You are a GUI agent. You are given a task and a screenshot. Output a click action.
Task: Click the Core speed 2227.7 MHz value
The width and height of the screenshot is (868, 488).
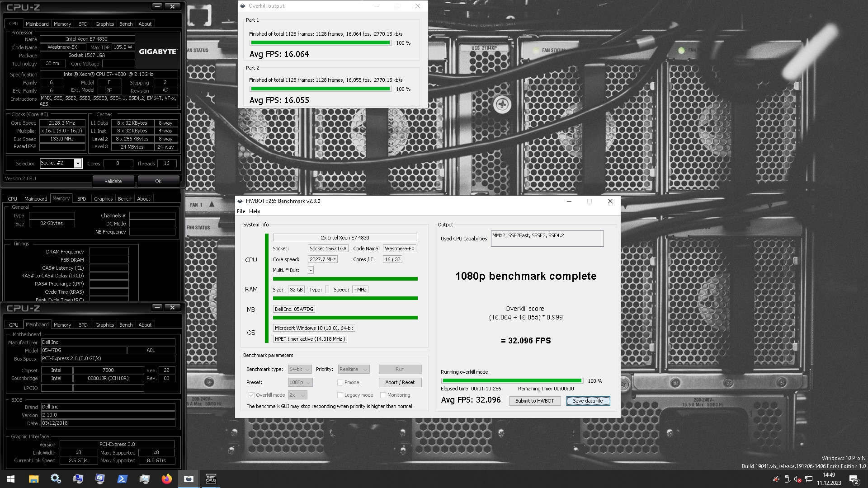323,259
